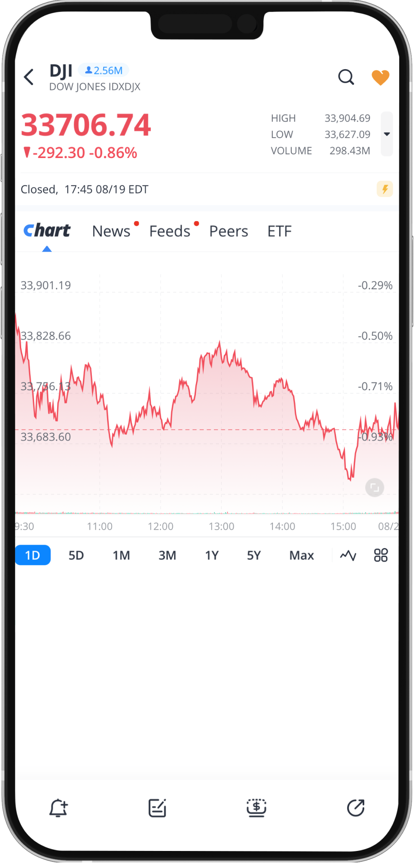
Task: Go to the ETF tab
Action: 279,231
